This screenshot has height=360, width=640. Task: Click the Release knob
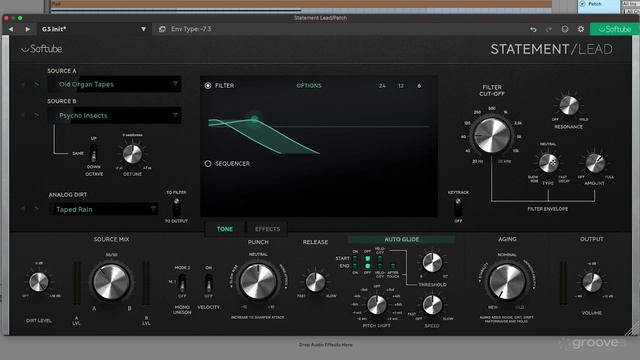tap(315, 282)
